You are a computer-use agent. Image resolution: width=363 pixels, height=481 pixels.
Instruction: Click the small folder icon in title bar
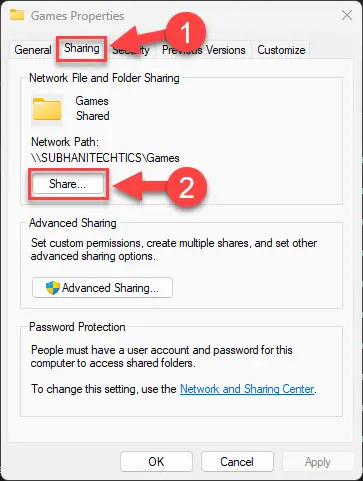17,15
